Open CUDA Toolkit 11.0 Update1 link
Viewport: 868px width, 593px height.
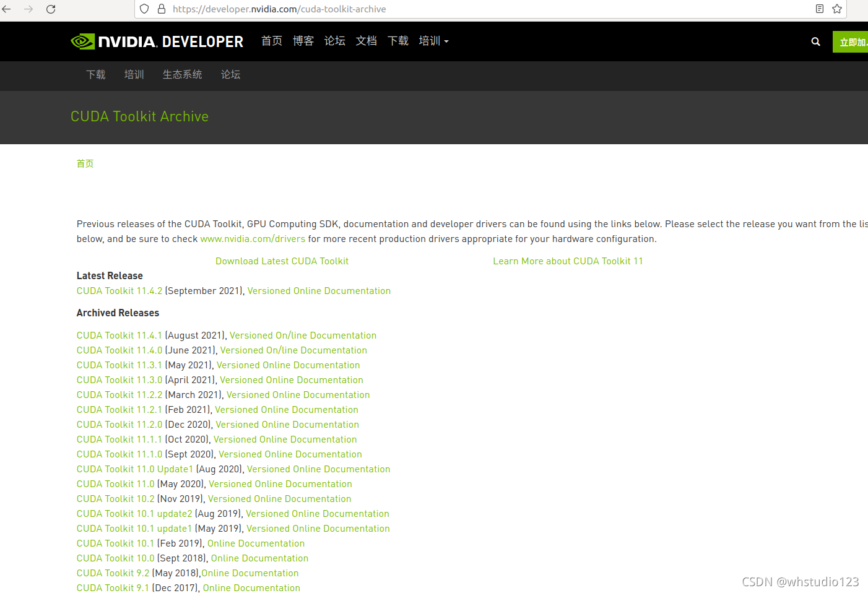135,469
